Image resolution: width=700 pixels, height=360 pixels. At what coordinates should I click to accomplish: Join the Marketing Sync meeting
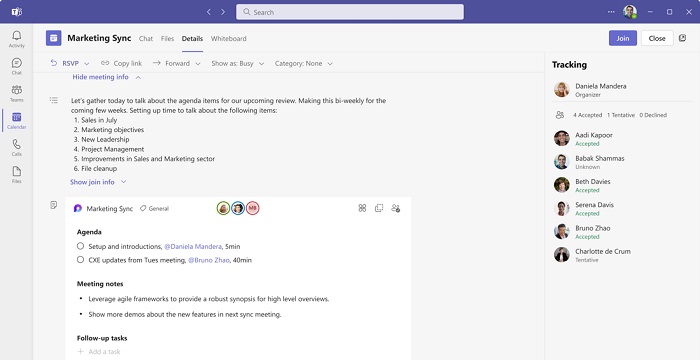tap(623, 38)
